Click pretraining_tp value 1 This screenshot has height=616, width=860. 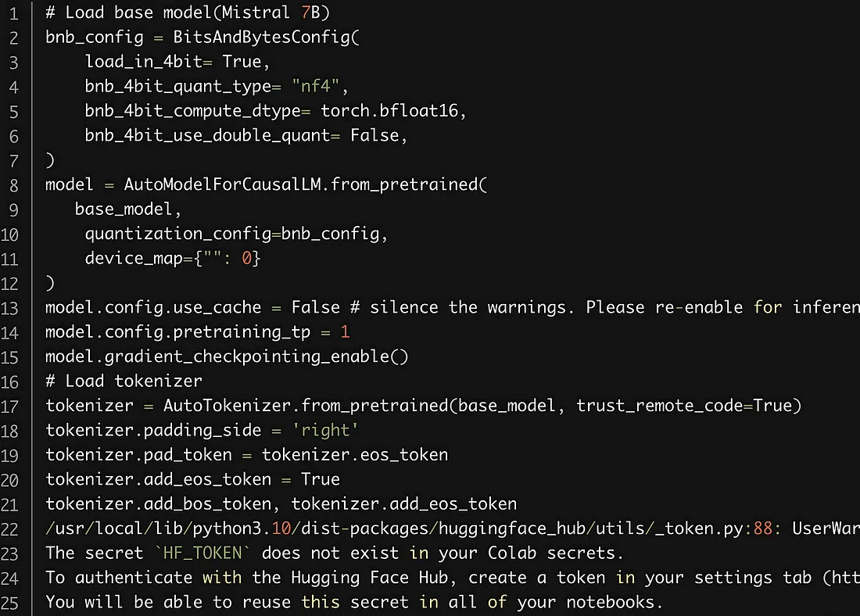pos(345,332)
